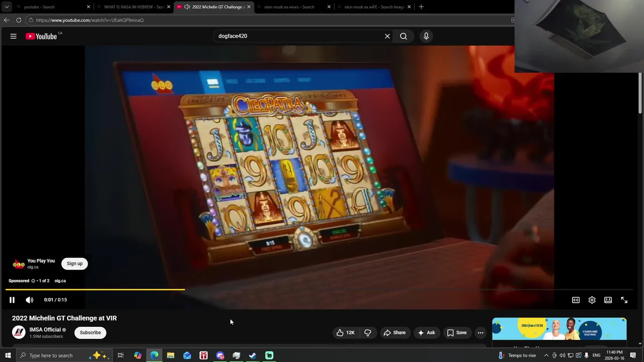Open more actions three-dot menu
644x362 pixels.
tap(480, 332)
